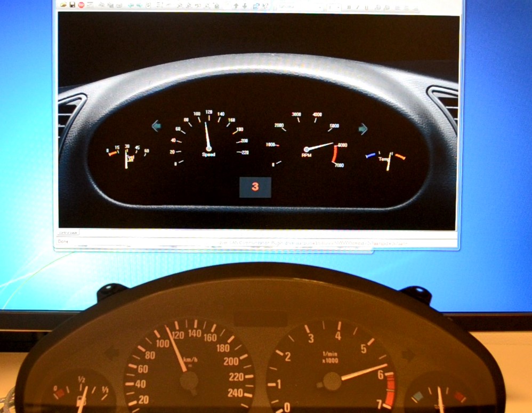Click the on-screen fuel gauge
This screenshot has height=413, width=532.
127,156
